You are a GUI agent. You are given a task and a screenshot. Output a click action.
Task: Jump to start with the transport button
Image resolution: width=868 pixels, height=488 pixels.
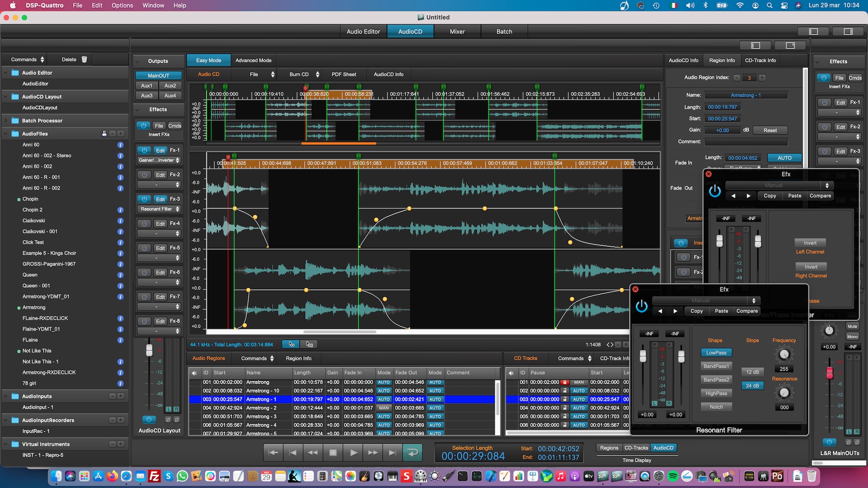tap(273, 452)
